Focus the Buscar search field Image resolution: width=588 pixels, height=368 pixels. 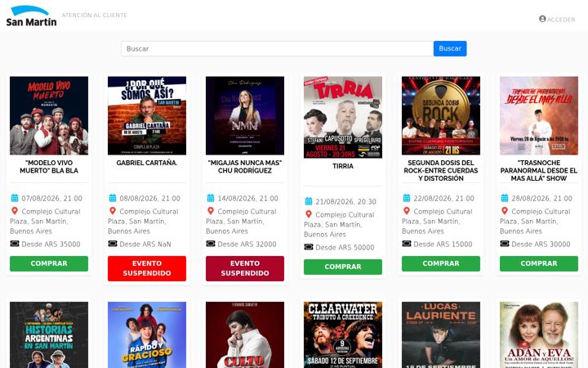(277, 49)
